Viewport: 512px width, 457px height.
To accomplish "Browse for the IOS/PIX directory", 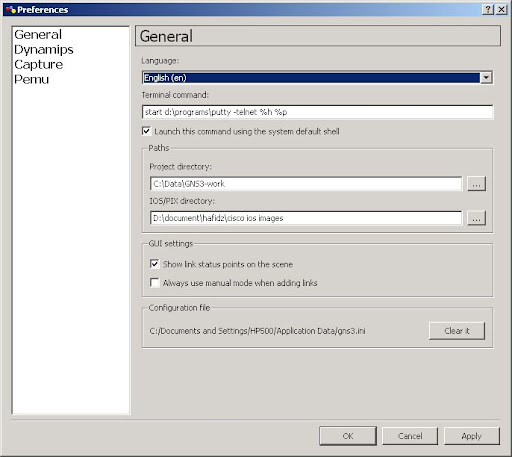I will coord(476,218).
